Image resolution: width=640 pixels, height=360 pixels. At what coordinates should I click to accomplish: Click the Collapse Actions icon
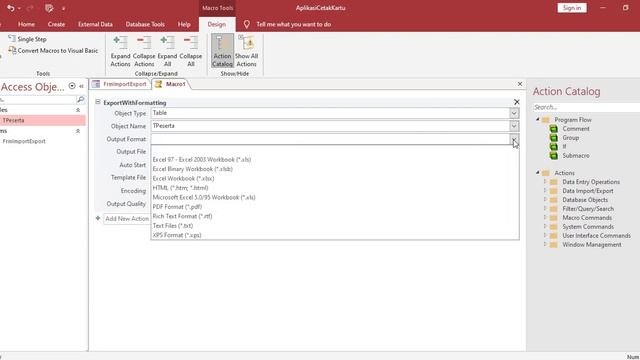144,51
